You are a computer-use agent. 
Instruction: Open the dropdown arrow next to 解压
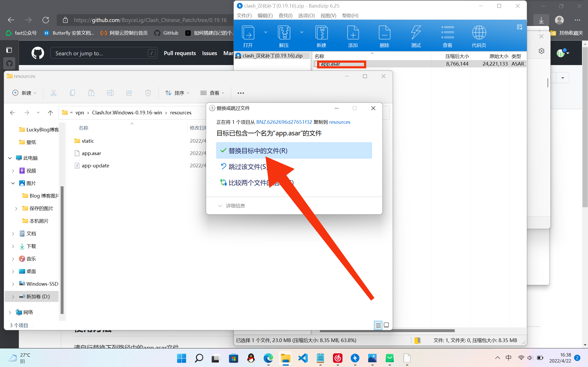point(302,32)
